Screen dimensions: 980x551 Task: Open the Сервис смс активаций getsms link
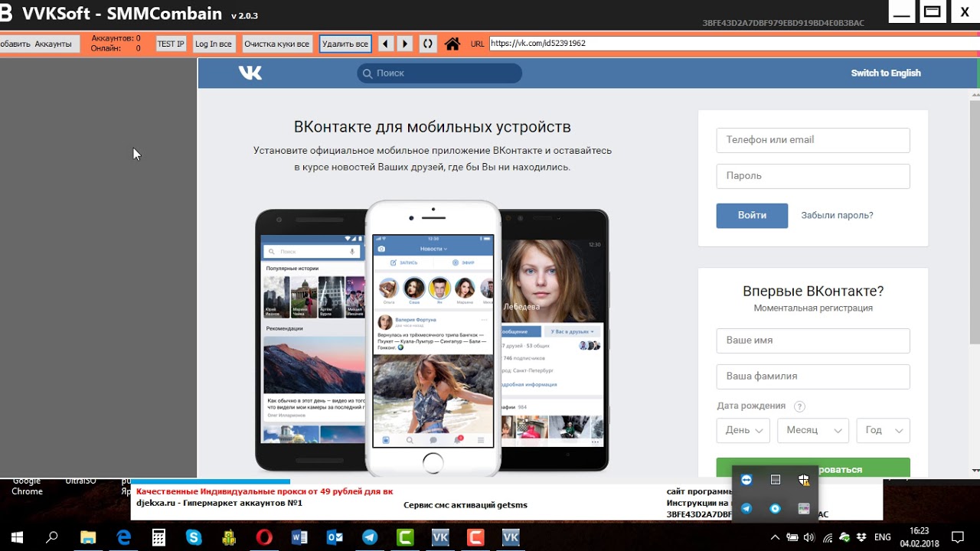coord(465,505)
